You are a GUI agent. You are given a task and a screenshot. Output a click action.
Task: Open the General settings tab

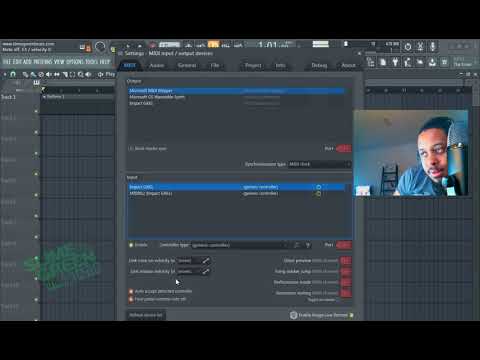click(187, 65)
